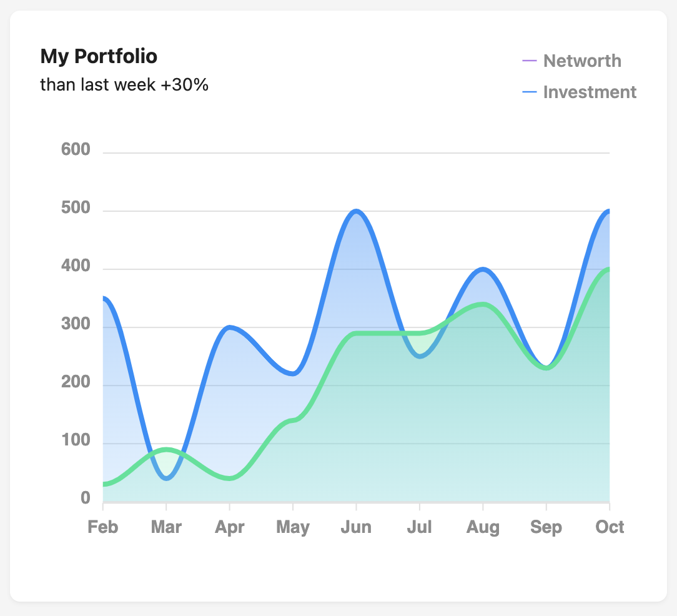
Task: Click the 300 label on the y-axis
Action: click(x=76, y=325)
